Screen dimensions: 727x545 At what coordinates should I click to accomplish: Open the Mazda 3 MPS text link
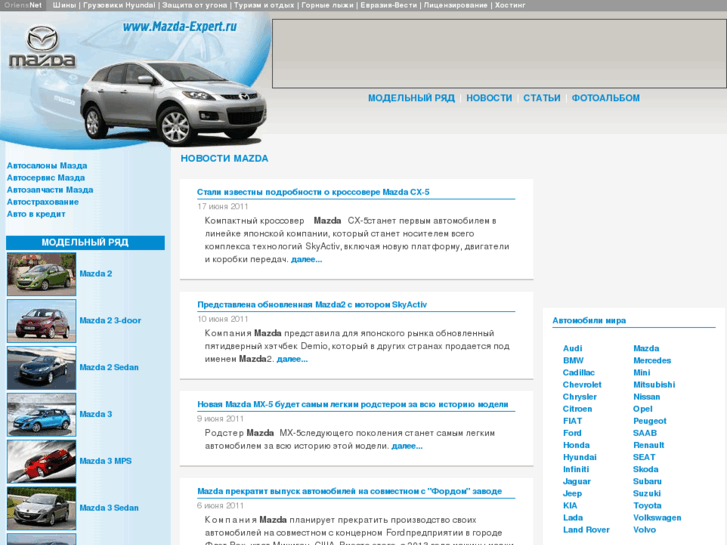click(x=105, y=461)
